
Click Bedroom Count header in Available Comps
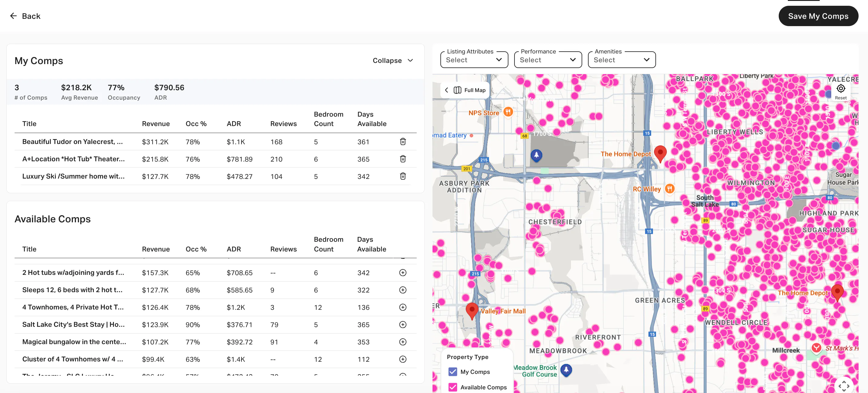(x=328, y=244)
